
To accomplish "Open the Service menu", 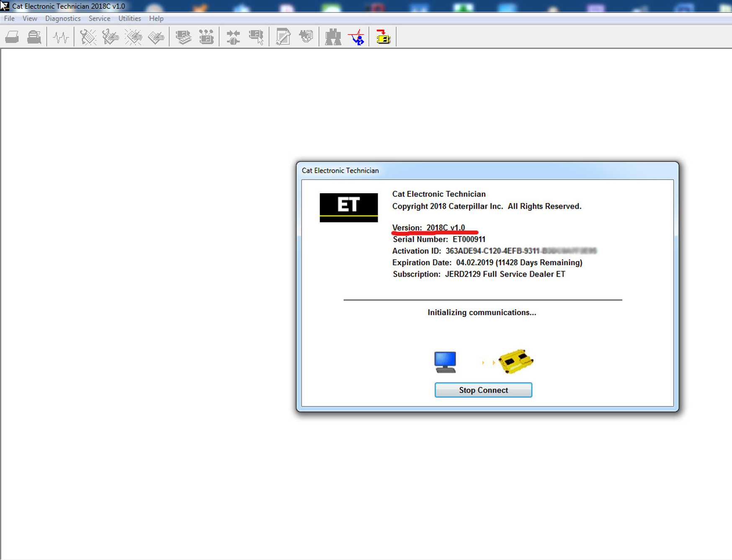I will 99,18.
